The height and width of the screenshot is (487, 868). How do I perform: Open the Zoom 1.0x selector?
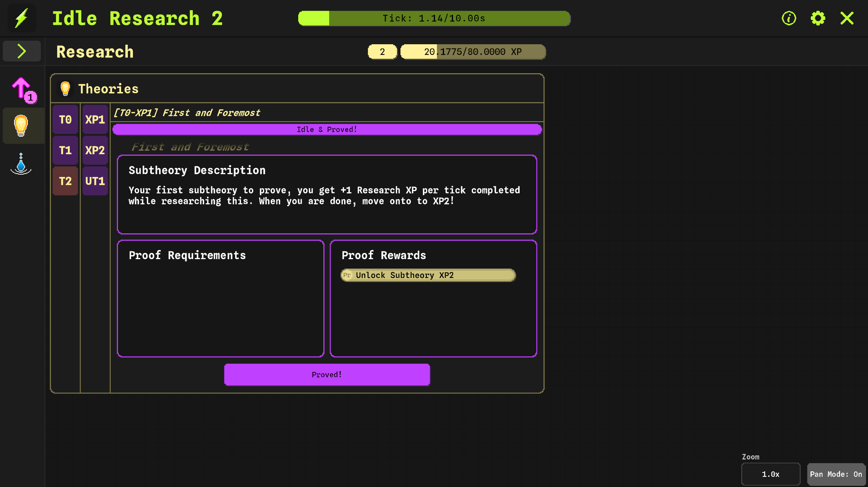(x=770, y=474)
